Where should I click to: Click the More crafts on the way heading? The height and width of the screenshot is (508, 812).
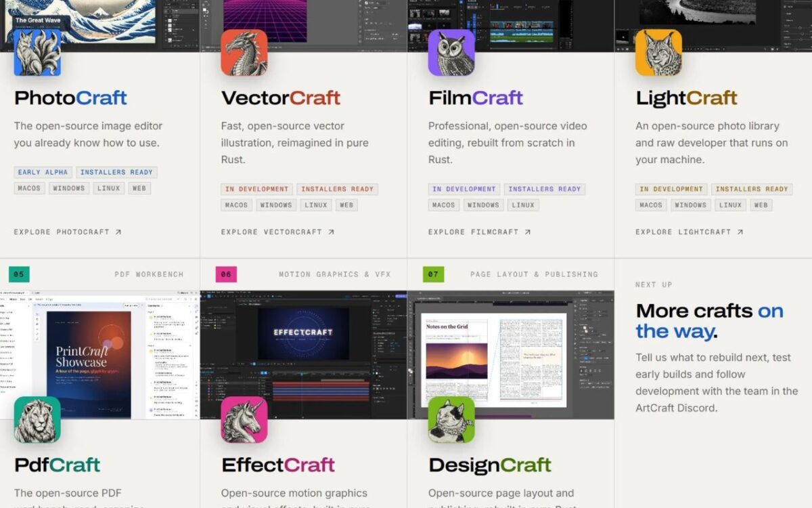point(710,321)
